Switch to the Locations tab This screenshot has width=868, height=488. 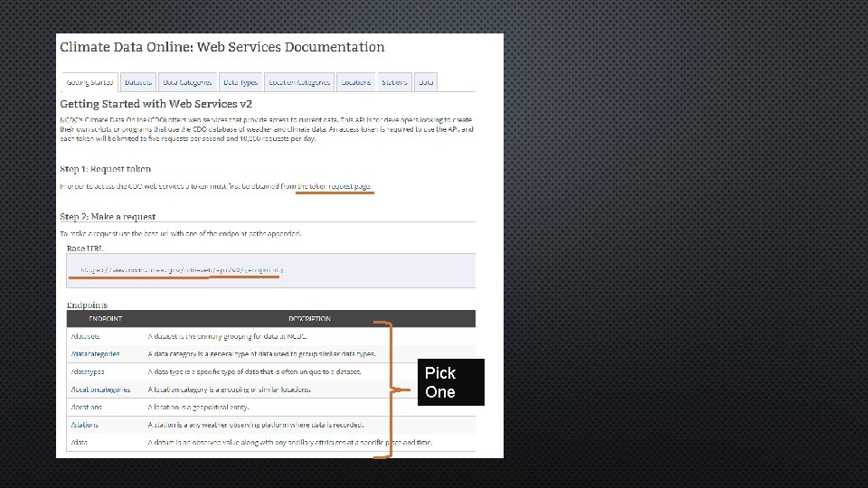click(x=356, y=82)
